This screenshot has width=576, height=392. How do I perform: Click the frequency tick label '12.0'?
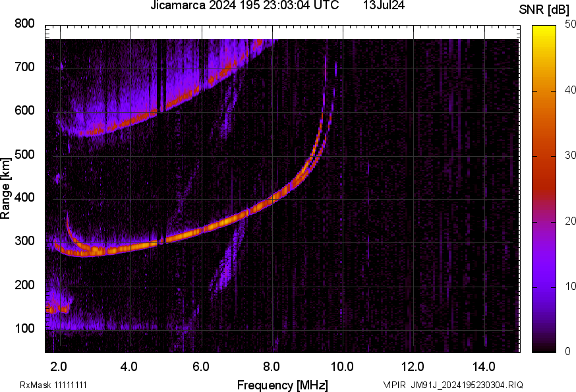(413, 367)
